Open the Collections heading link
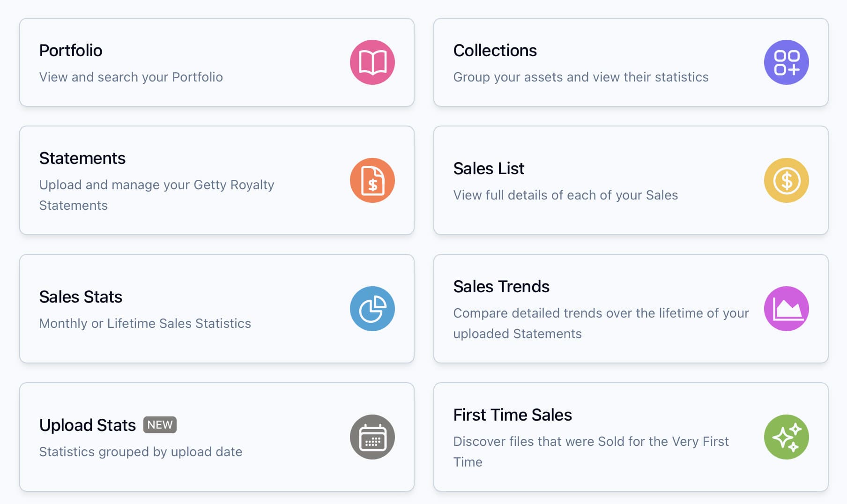847x504 pixels. [495, 51]
